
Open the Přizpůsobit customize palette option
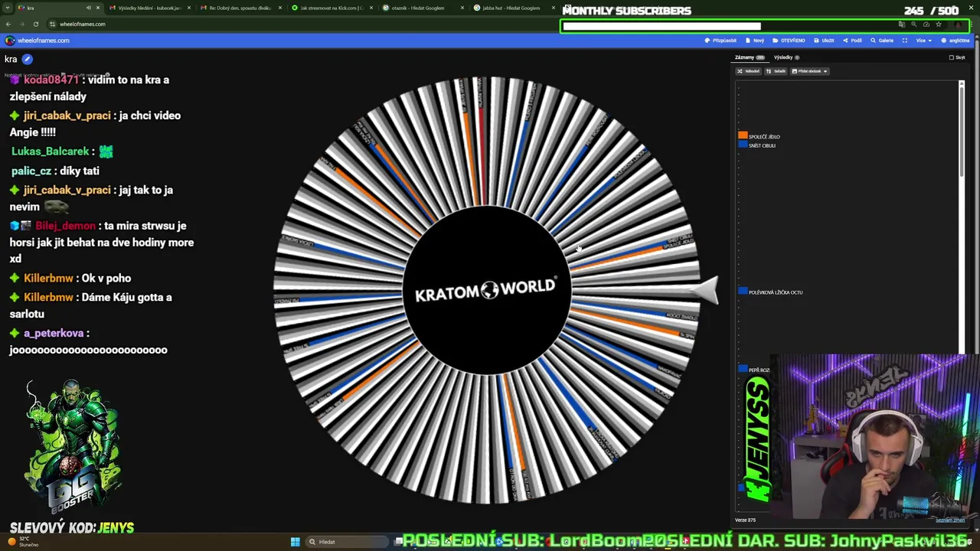tap(720, 41)
